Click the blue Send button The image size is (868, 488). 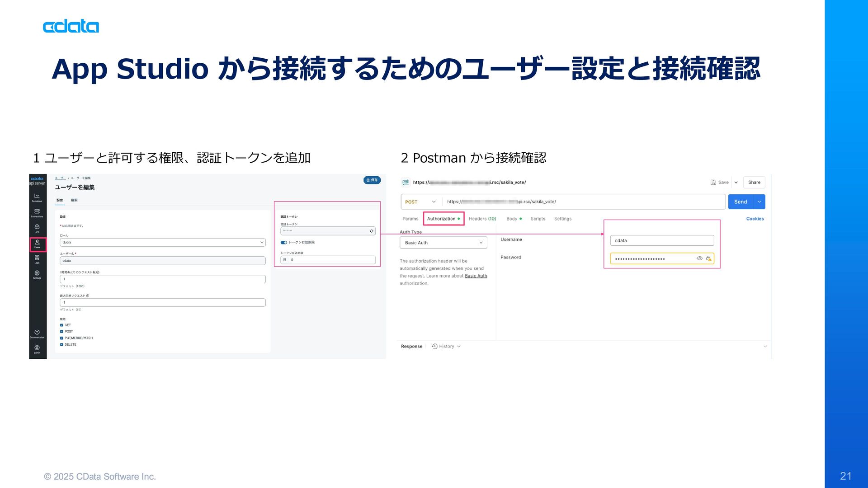point(740,202)
